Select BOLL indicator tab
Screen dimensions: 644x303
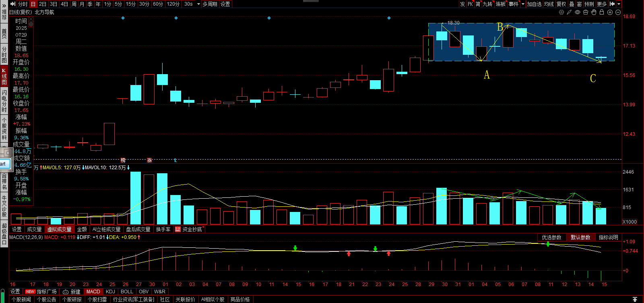tap(127, 292)
